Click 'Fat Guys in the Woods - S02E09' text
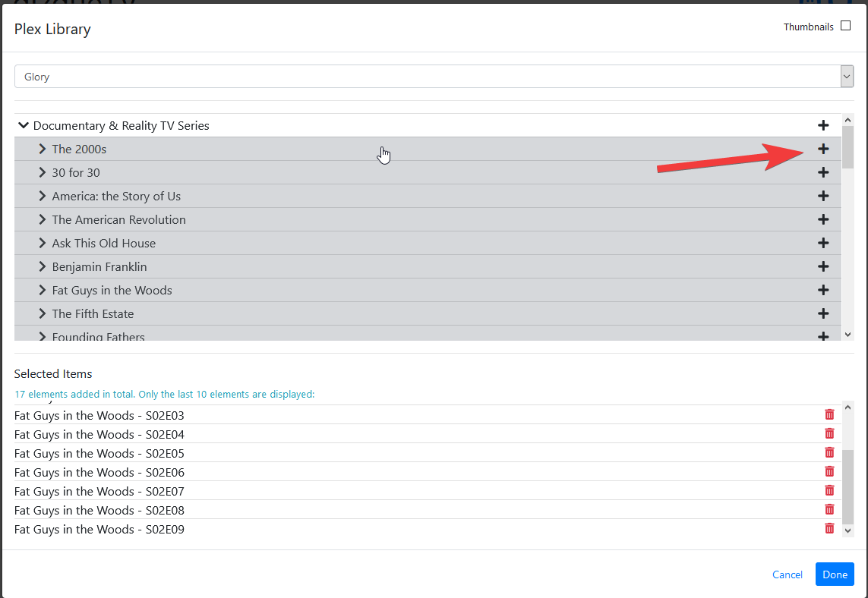Screen dimensions: 868x598 click(x=99, y=530)
